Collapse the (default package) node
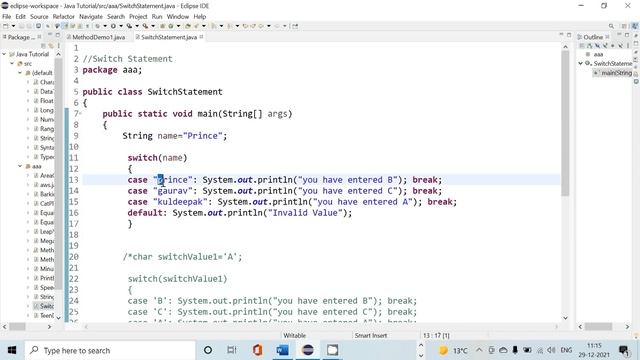640x360 pixels. [x=20, y=73]
